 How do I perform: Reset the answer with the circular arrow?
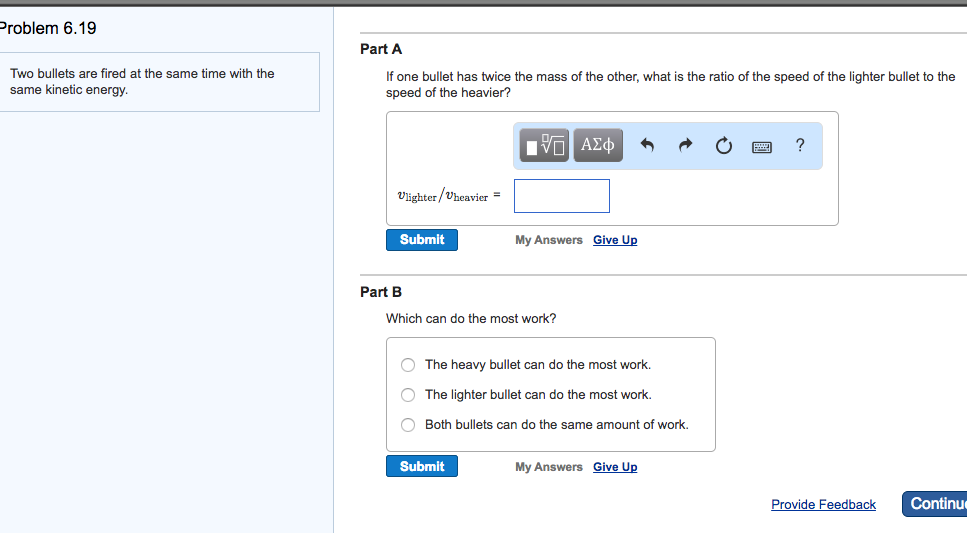tap(723, 146)
